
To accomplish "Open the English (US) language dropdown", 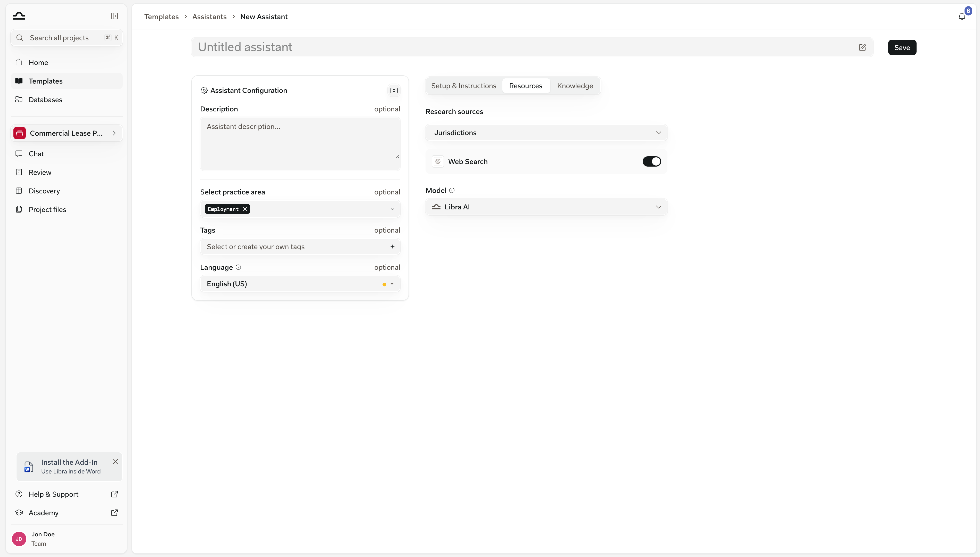I will click(300, 284).
